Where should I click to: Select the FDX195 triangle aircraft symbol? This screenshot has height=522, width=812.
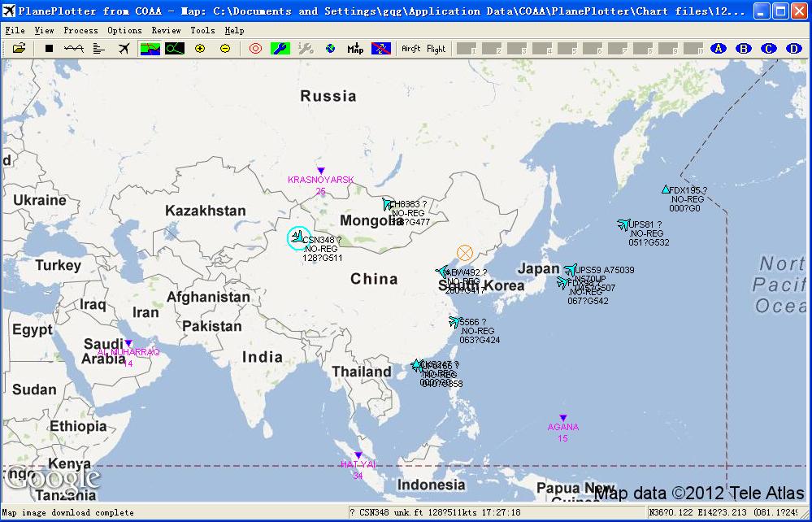coord(666,189)
